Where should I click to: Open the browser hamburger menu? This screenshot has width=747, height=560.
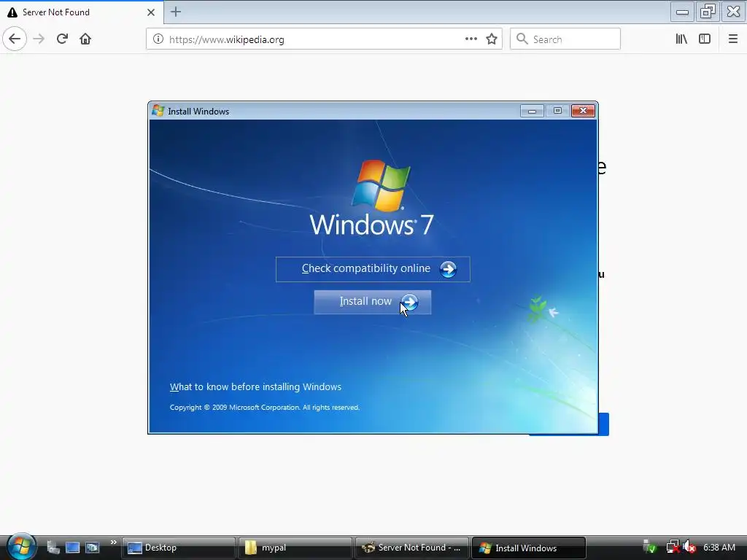(x=732, y=39)
